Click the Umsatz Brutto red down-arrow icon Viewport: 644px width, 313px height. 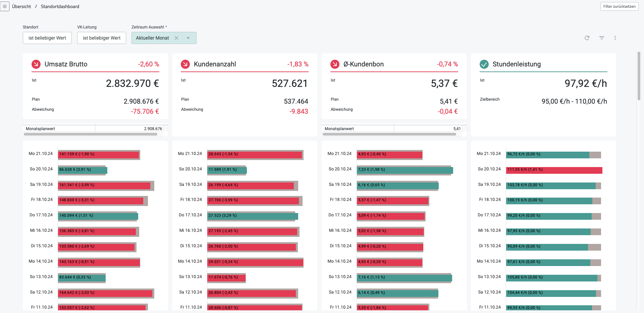coord(36,64)
